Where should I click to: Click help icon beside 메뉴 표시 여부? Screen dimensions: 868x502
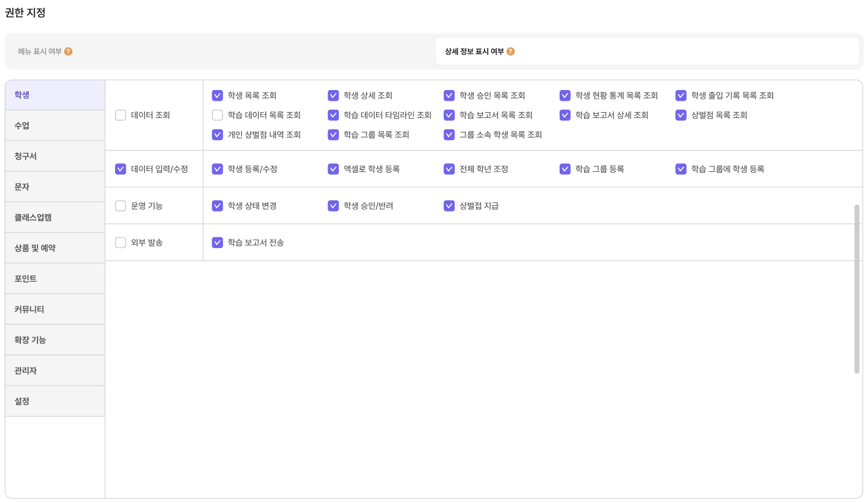(69, 52)
